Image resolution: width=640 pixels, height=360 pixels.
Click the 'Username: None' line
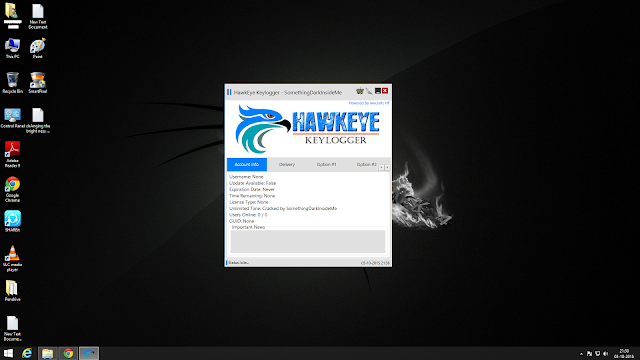tap(246, 177)
